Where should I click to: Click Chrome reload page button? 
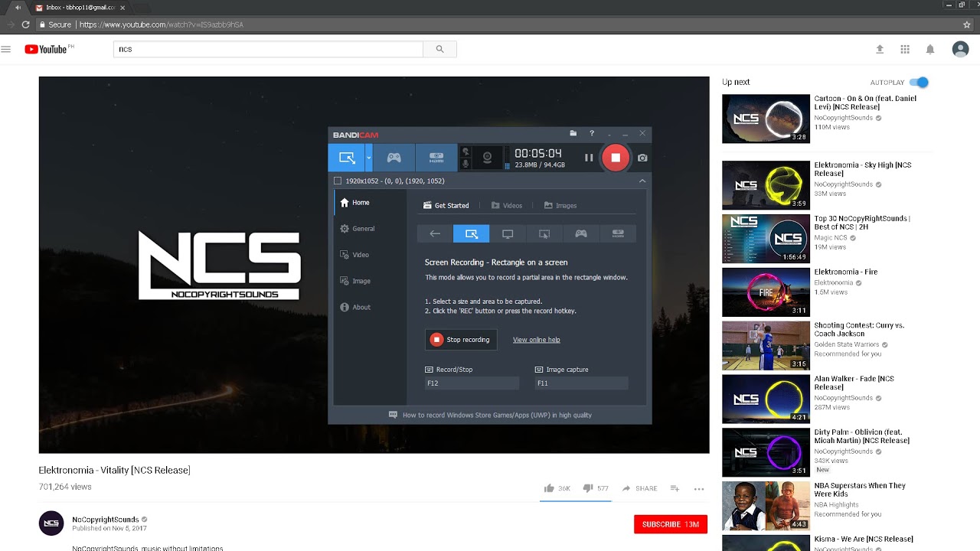coord(25,24)
